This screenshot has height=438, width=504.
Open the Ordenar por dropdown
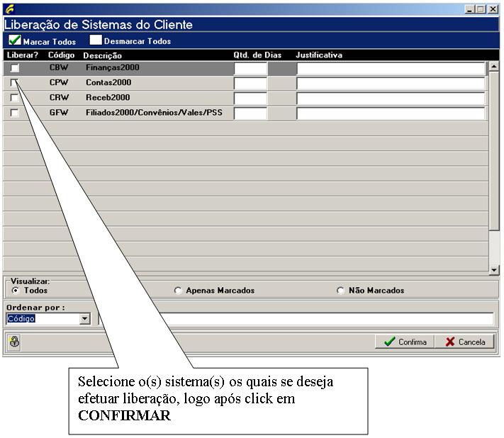coord(85,319)
